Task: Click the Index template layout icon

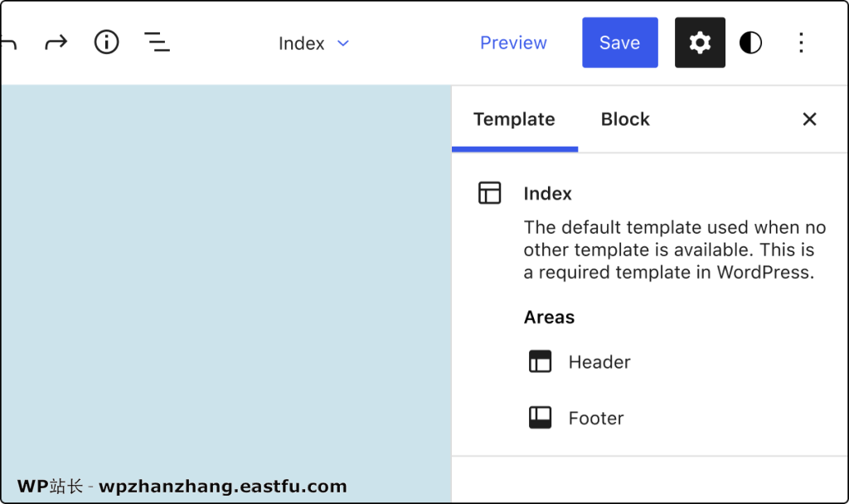Action: [489, 192]
